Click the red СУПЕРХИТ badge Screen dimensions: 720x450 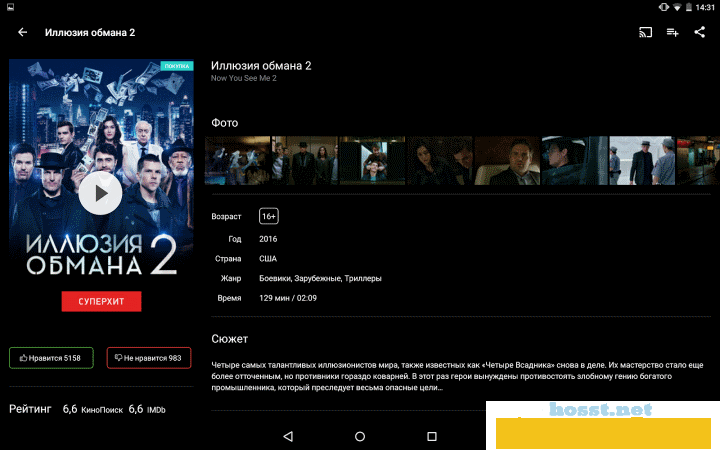[x=101, y=302]
